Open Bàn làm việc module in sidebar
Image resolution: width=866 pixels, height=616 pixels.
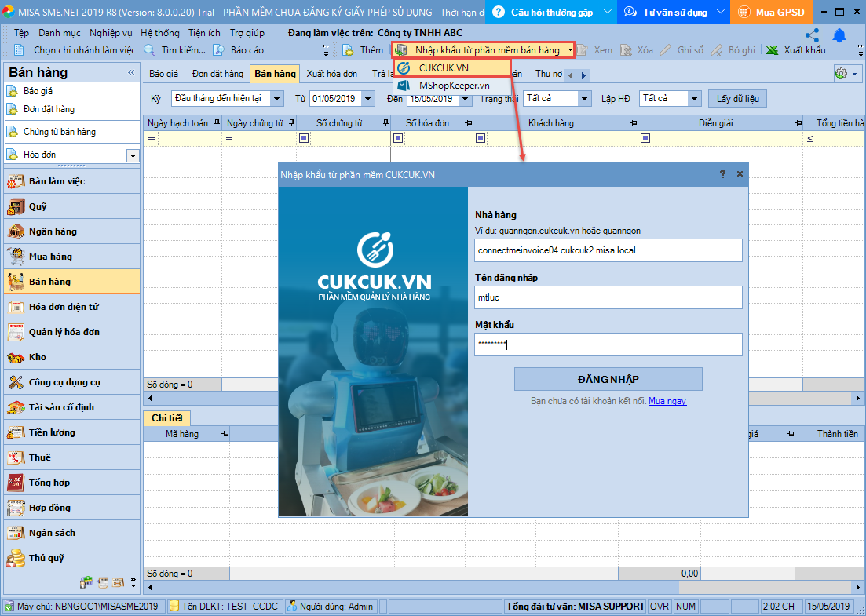pyautogui.click(x=71, y=181)
